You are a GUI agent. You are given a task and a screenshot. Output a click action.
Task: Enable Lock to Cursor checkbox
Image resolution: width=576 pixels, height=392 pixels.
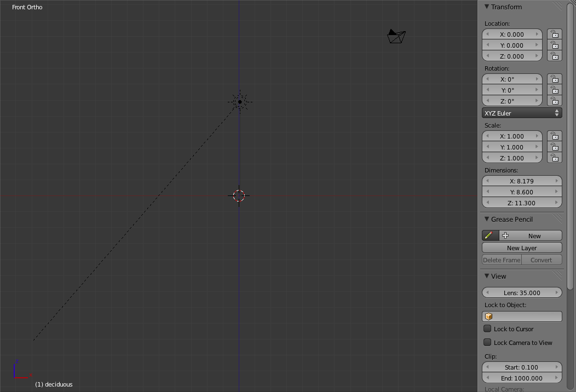tap(487, 328)
